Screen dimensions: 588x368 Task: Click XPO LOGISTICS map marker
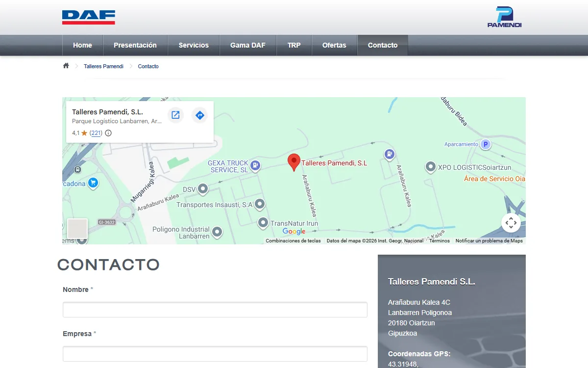(430, 167)
